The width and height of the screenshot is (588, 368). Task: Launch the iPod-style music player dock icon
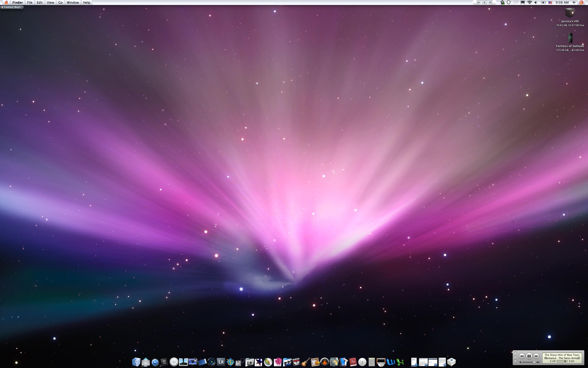tap(174, 362)
